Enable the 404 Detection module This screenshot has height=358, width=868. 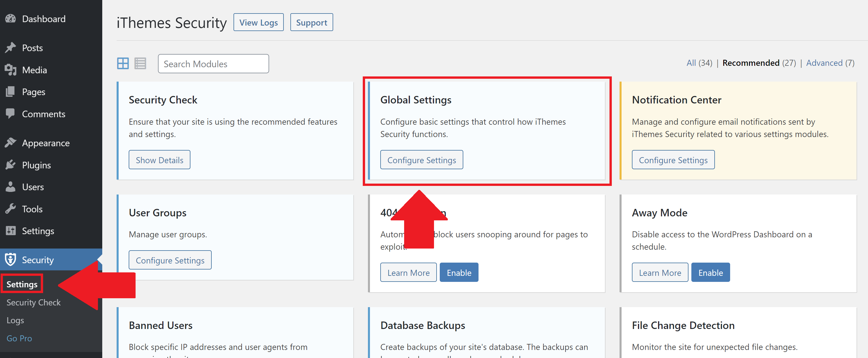tap(459, 272)
